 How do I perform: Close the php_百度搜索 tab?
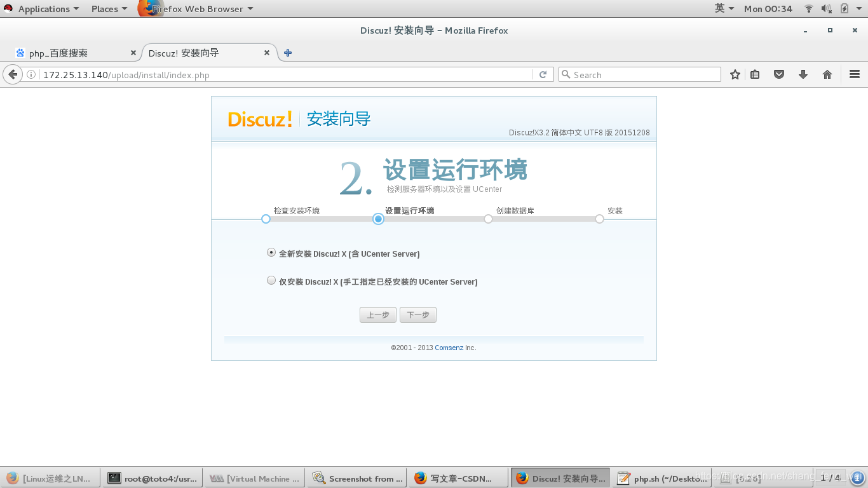(x=133, y=53)
